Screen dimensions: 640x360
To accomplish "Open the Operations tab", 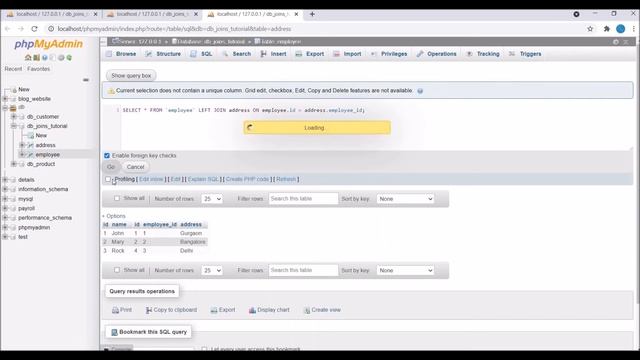I will 437,54.
